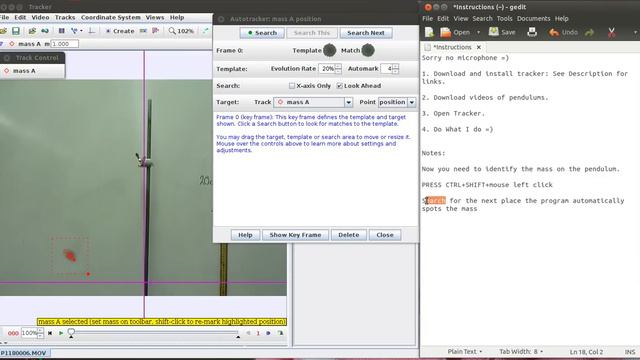Click the end frame marker triangle

tap(238, 337)
